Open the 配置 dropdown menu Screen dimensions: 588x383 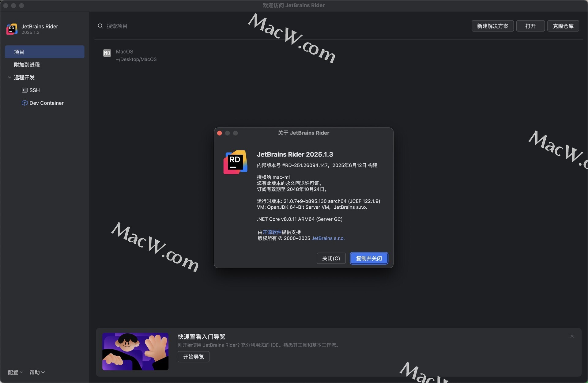point(15,372)
